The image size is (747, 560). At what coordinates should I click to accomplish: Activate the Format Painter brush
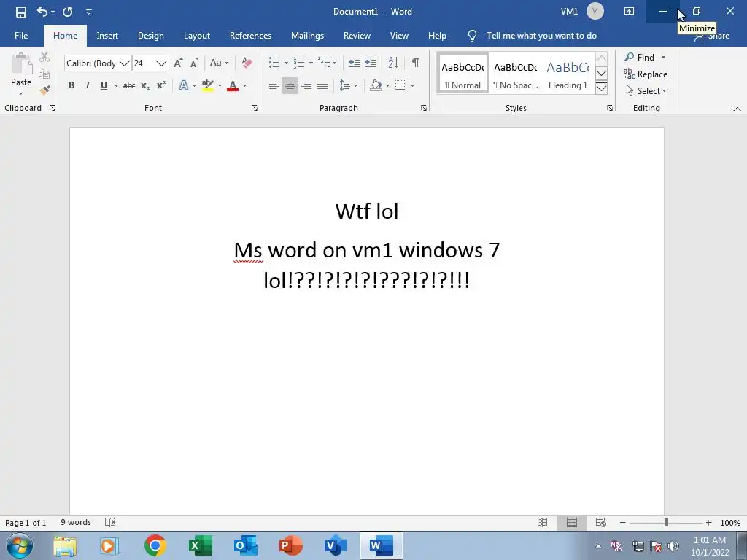(44, 90)
